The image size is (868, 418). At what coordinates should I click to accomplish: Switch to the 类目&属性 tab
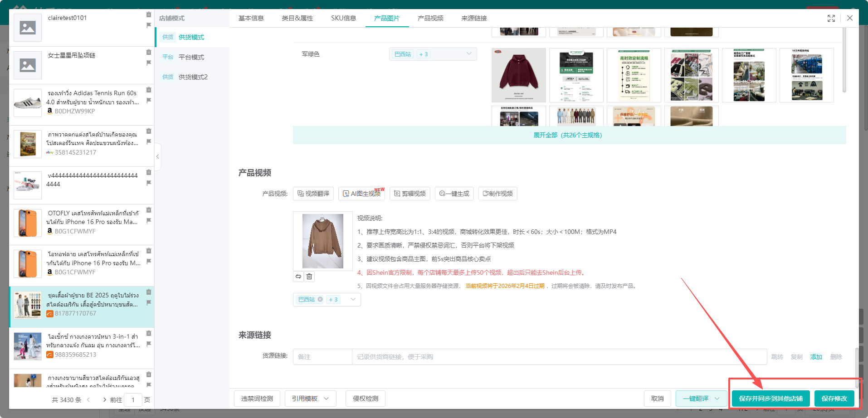[297, 18]
